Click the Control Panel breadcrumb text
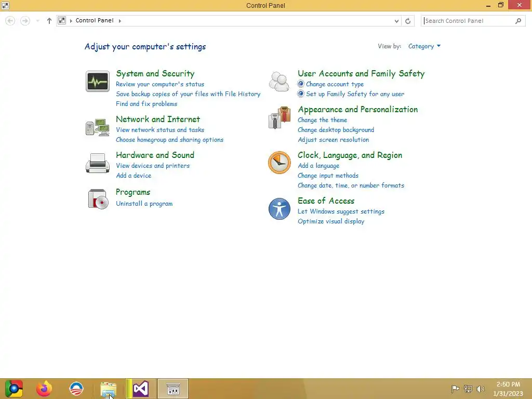This screenshot has height=399, width=532. (x=95, y=20)
